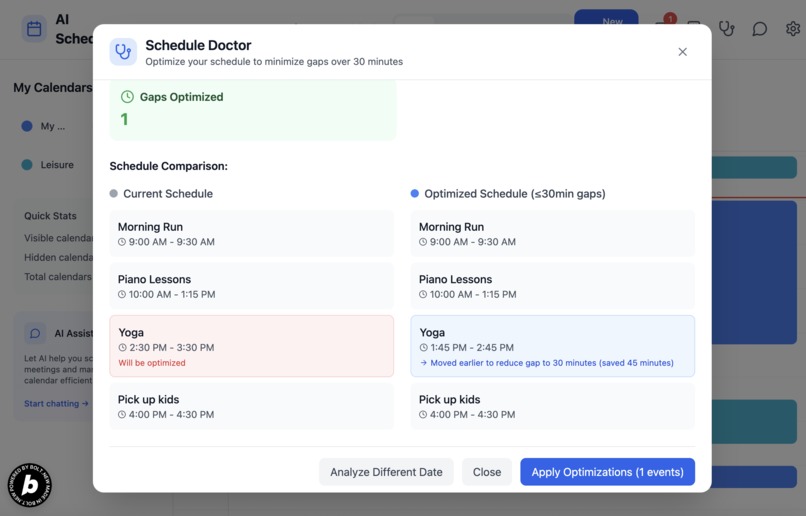Open the chat bubble icon in top bar
806x516 pixels.
[759, 29]
